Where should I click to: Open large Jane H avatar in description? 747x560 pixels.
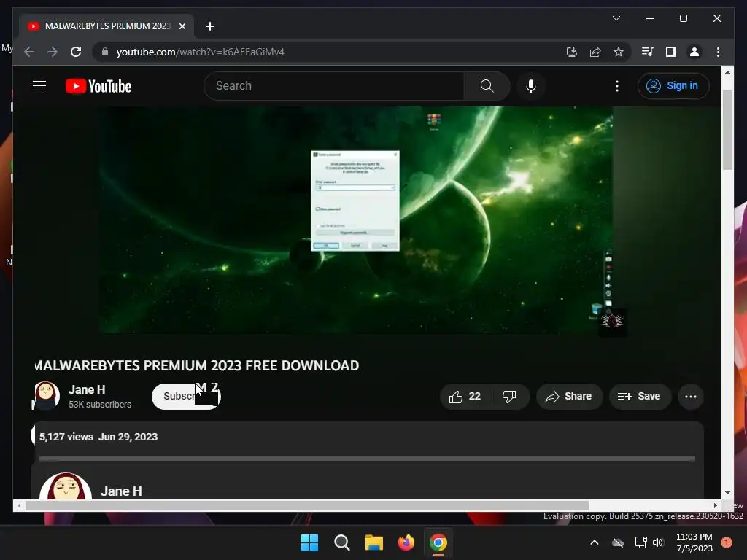pyautogui.click(x=66, y=486)
